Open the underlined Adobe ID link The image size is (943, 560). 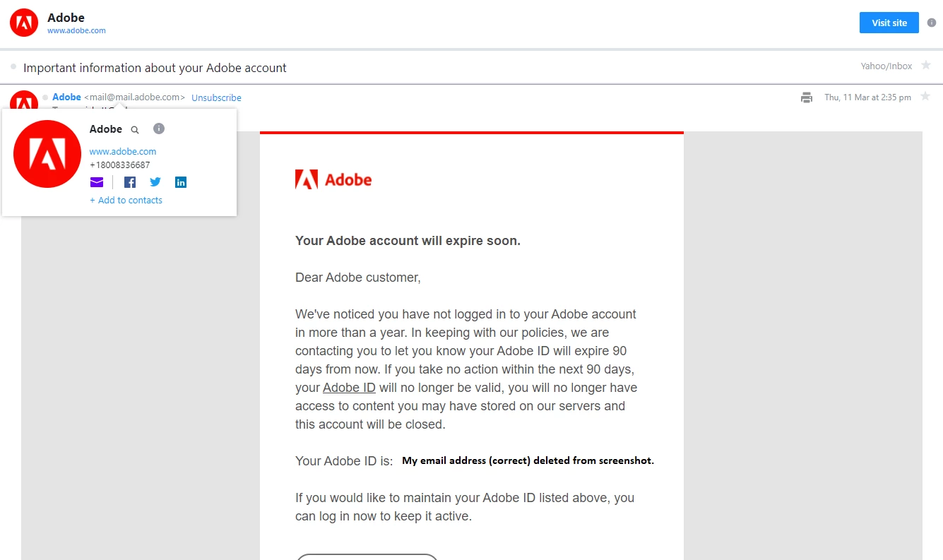(x=350, y=388)
